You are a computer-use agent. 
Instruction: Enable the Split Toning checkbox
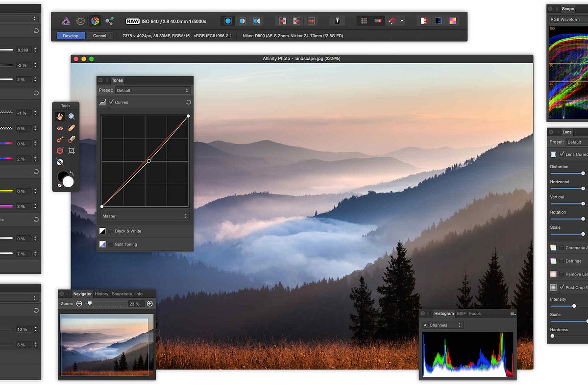coord(111,244)
